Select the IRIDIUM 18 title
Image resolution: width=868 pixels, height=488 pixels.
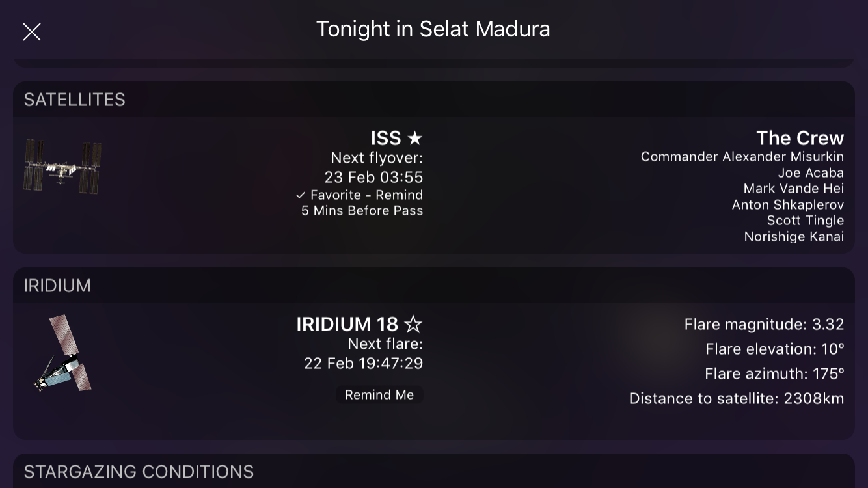pyautogui.click(x=347, y=324)
